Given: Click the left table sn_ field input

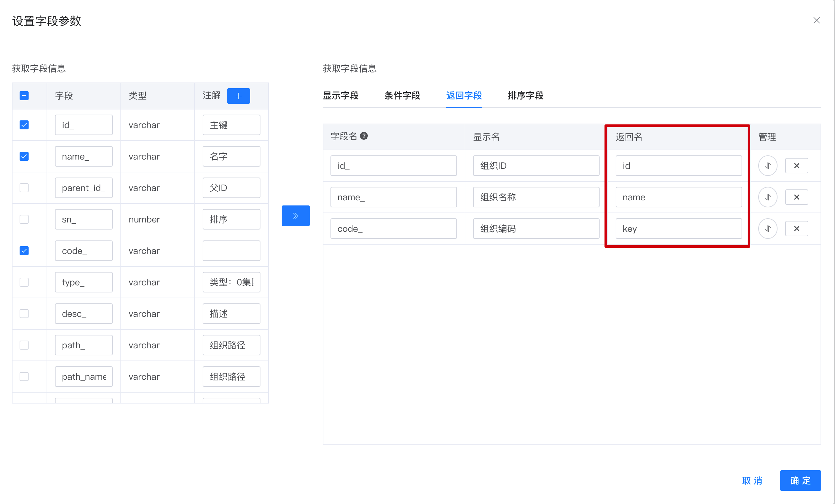Looking at the screenshot, I should coord(84,220).
